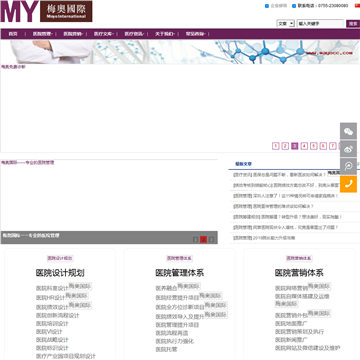The width and height of the screenshot is (360, 360).
Task: Open the 医院创新流程设计 link
Action: point(58,315)
